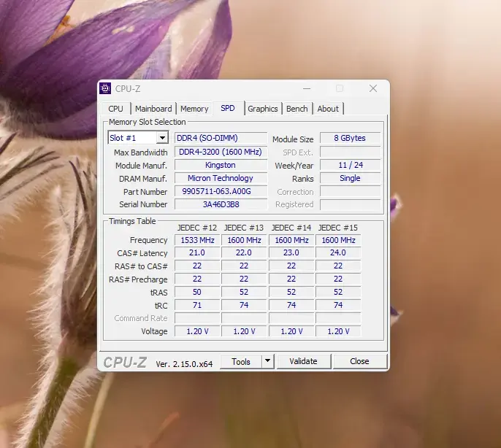Click the CPU-Z app icon in title bar
501x448 pixels.
[x=105, y=88]
